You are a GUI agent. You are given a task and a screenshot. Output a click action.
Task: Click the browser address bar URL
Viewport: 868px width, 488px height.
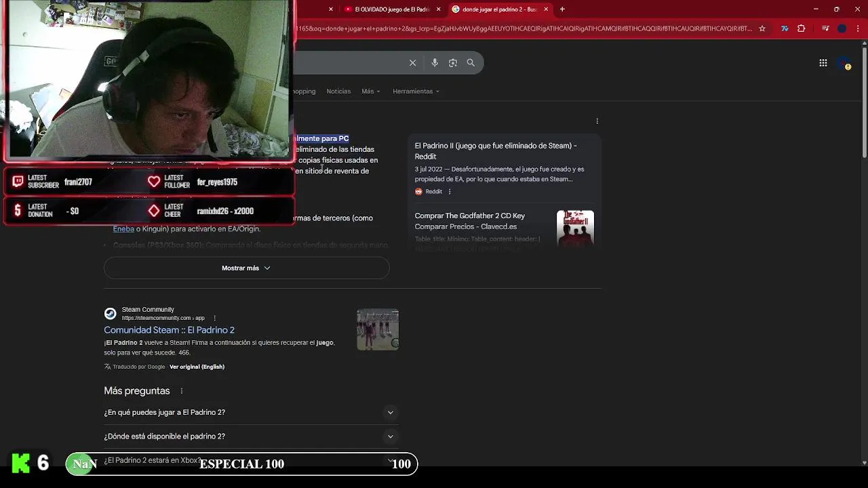522,28
